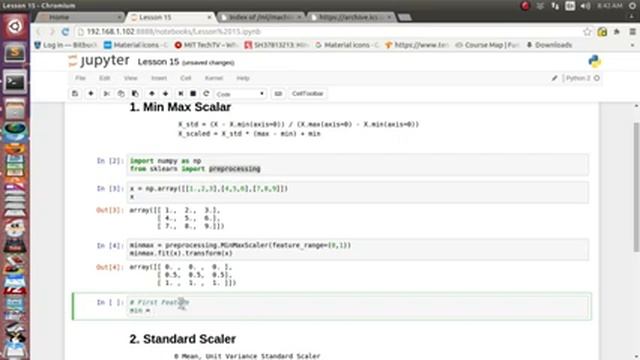This screenshot has width=640, height=360.
Task: Open the cell type Code dropdown
Action: pos(240,94)
